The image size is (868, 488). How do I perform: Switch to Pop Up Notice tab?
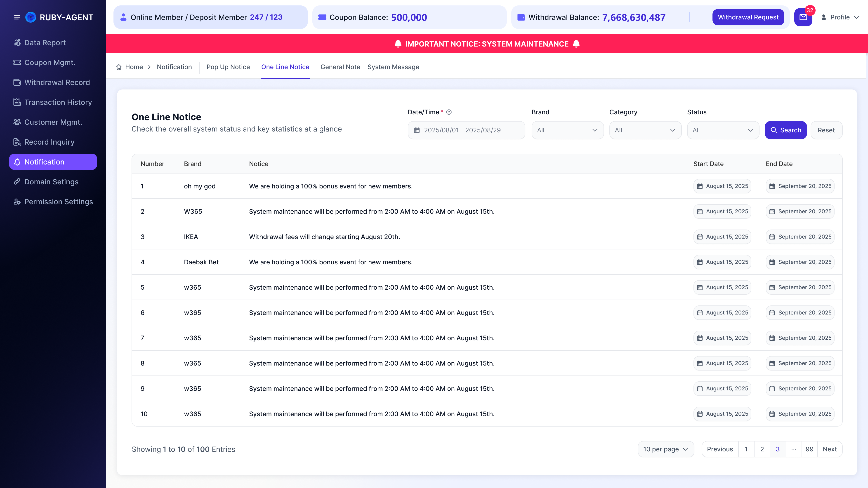pos(228,67)
